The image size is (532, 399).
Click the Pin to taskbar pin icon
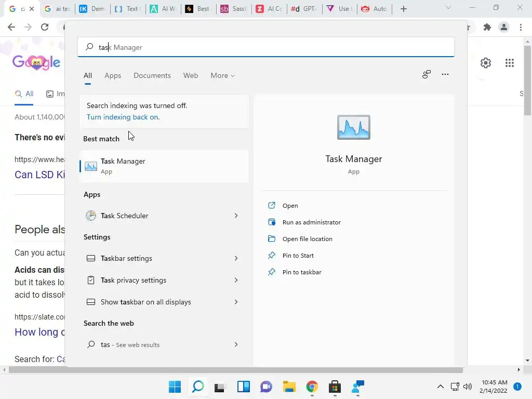[x=271, y=272]
